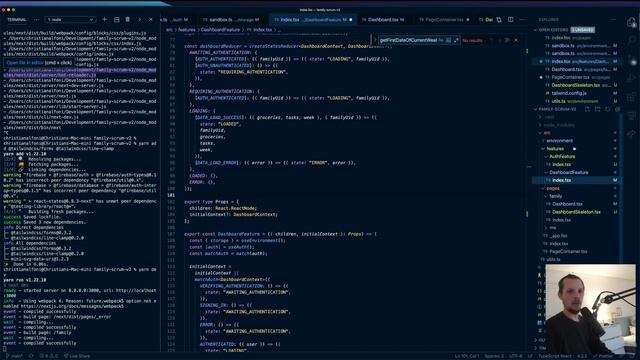This screenshot has width=640, height=360.
Task: Open Search view in activity bar
Action: pyautogui.click(x=632, y=40)
